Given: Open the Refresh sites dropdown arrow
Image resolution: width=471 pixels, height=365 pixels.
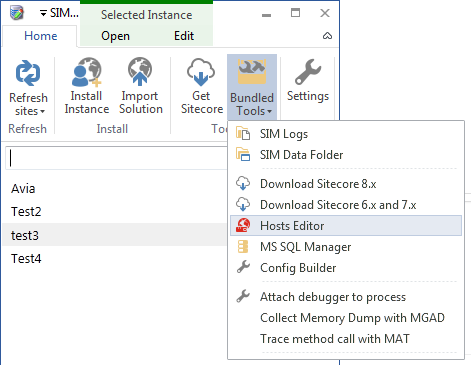Looking at the screenshot, I should [x=42, y=112].
